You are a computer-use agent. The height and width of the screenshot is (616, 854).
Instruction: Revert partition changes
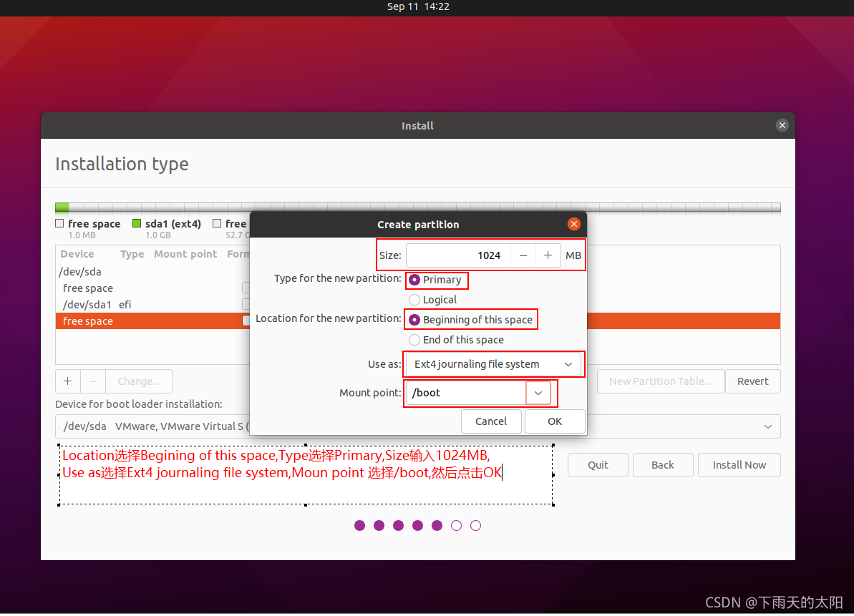[x=752, y=381]
